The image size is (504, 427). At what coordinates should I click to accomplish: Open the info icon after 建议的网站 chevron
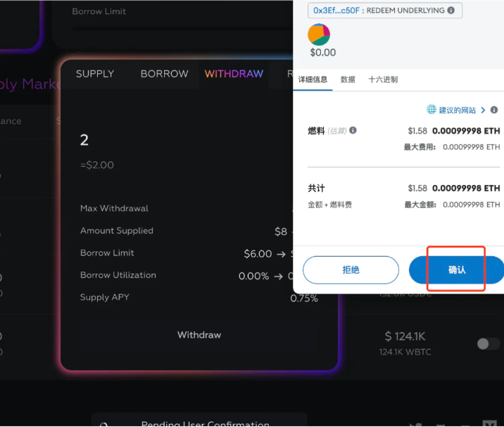click(494, 110)
